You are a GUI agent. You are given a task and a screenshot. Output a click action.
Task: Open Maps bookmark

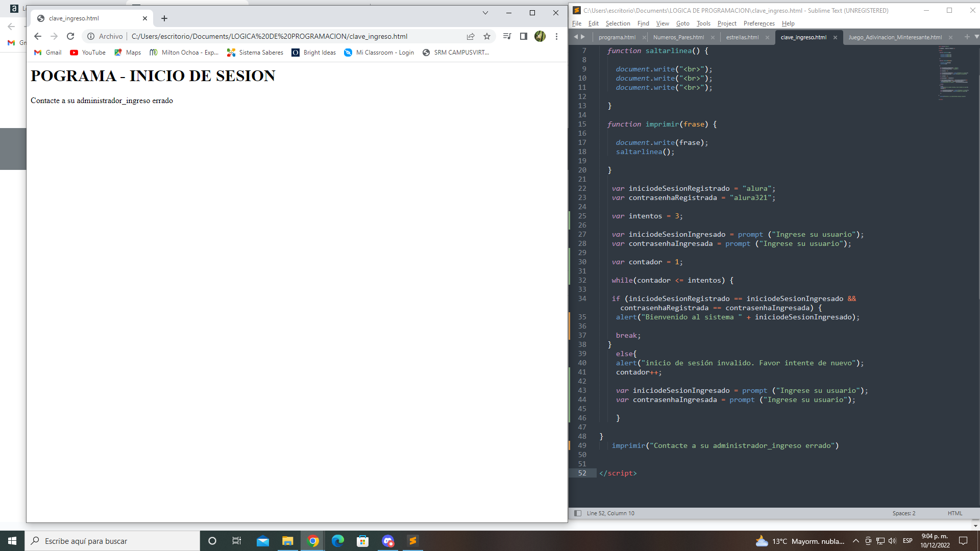coord(128,53)
